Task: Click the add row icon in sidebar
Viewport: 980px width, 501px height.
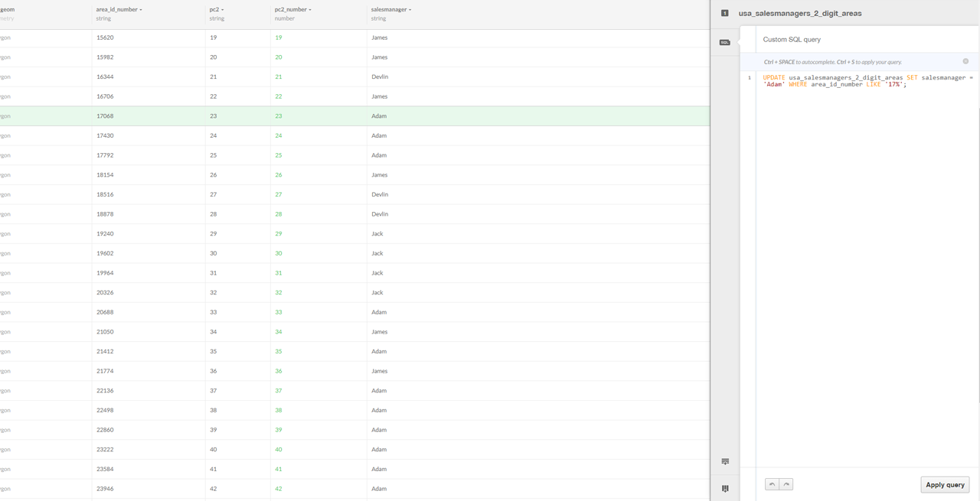Action: (725, 462)
